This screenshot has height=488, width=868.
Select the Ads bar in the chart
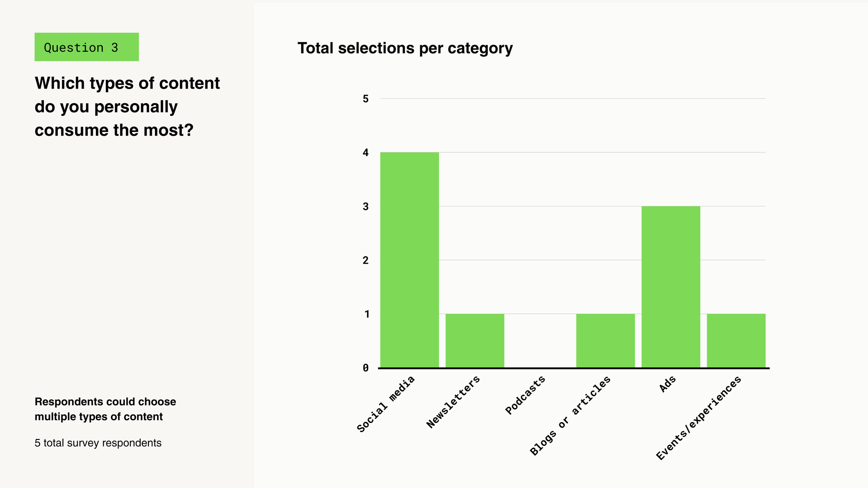coord(671,287)
